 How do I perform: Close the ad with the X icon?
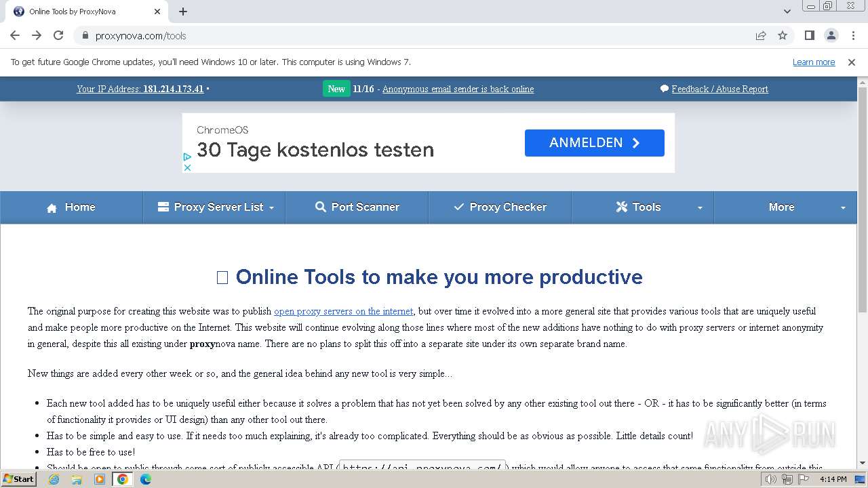click(187, 167)
